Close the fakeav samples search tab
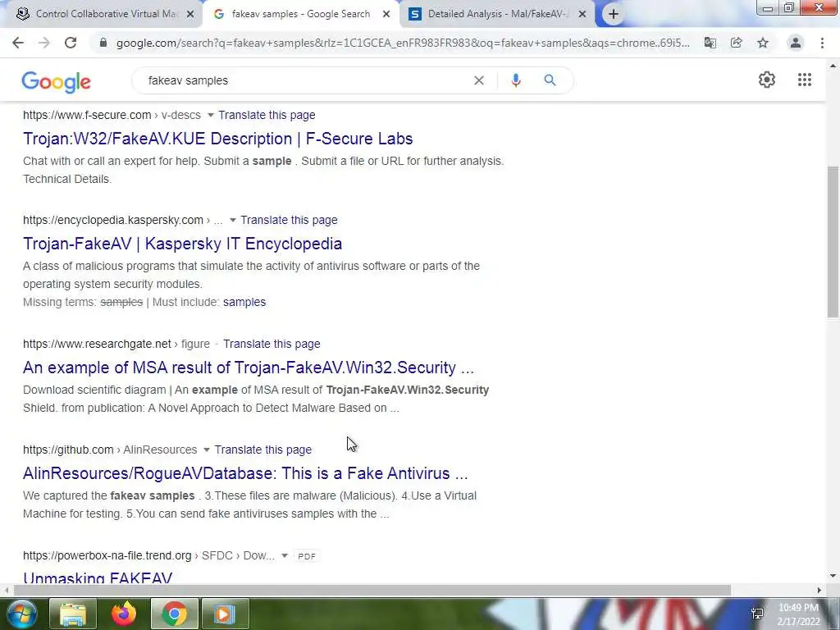This screenshot has width=840, height=630. pyautogui.click(x=386, y=15)
